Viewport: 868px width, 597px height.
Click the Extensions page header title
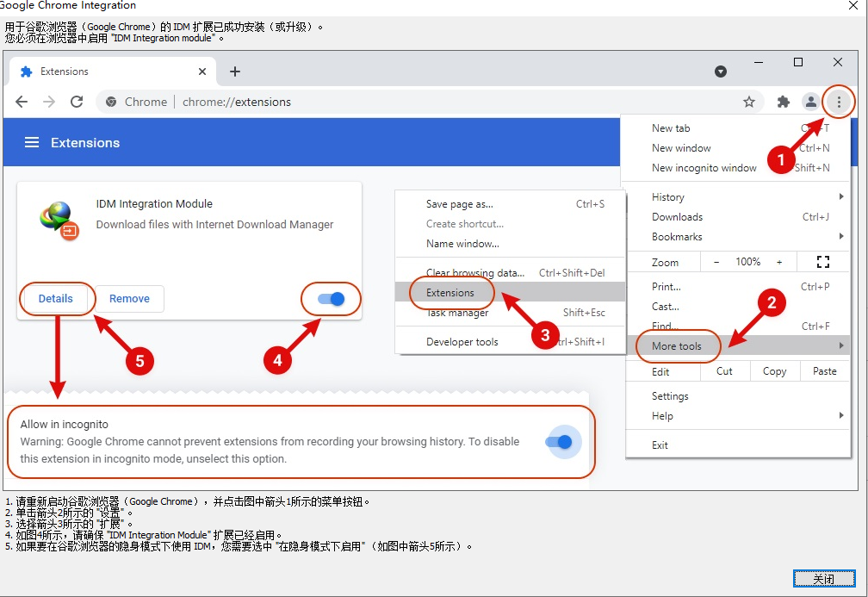click(x=85, y=142)
